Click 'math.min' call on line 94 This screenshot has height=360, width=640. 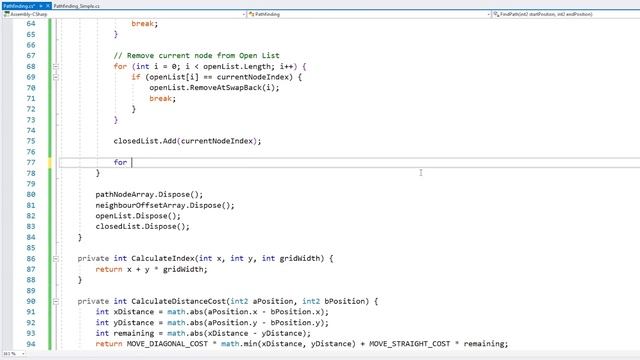239,344
